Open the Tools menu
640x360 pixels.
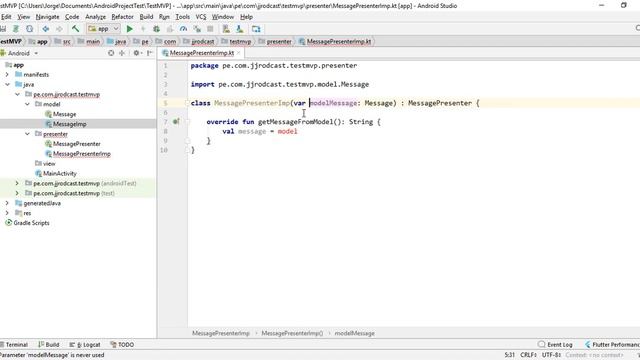click(x=182, y=17)
